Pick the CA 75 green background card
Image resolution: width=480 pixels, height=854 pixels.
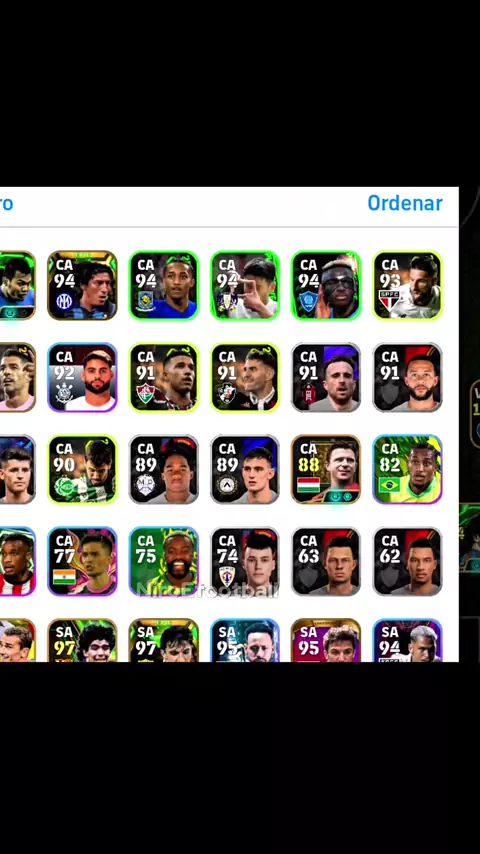click(x=163, y=562)
